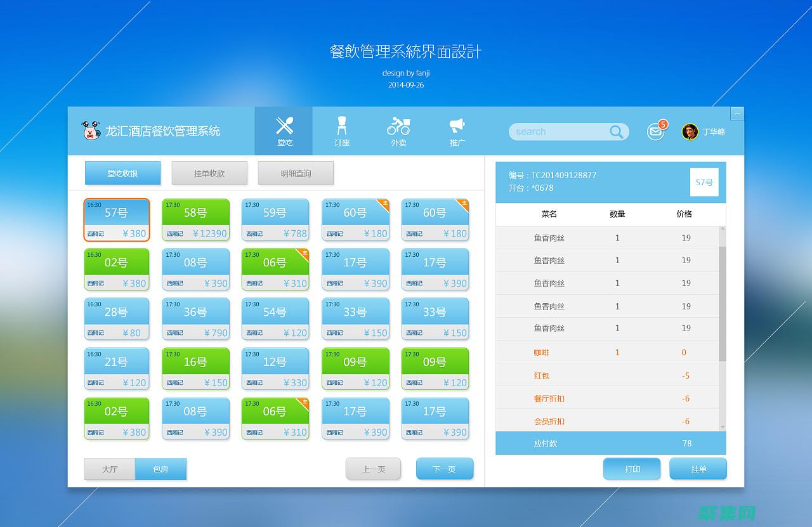Viewport: 812px width, 527px height.
Task: Select the 堂吃 dine-in cutlery icon
Action: click(284, 124)
